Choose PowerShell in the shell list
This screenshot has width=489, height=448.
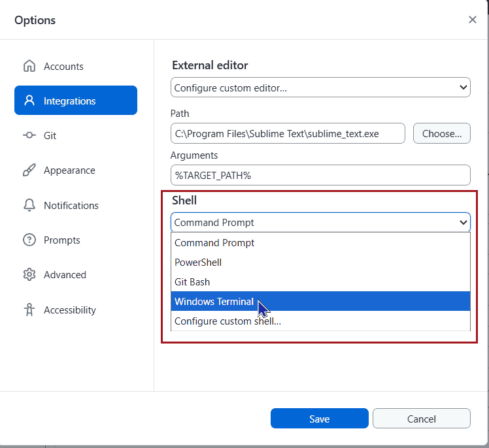coord(198,263)
